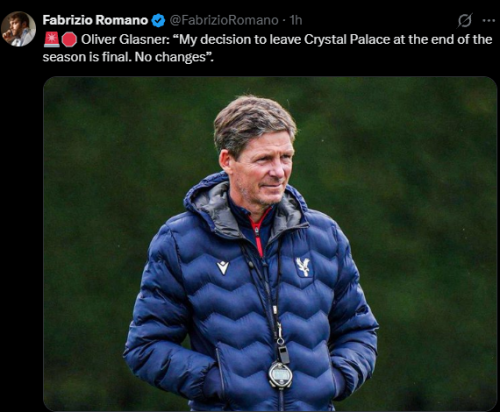Click the Macron logo on the jacket

223,267
